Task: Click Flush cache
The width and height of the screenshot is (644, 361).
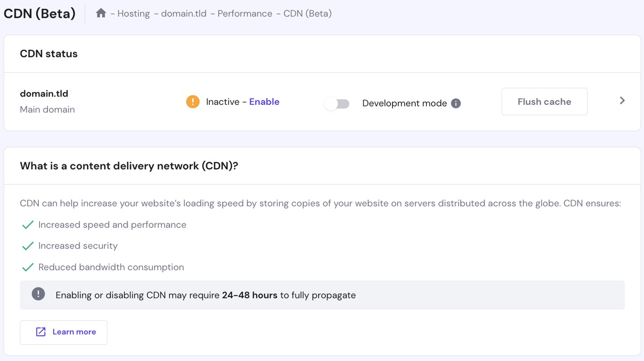Action: point(544,101)
